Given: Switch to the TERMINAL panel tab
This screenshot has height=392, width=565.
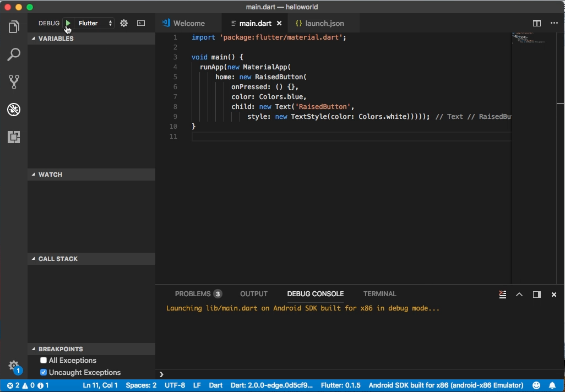Looking at the screenshot, I should coord(380,294).
